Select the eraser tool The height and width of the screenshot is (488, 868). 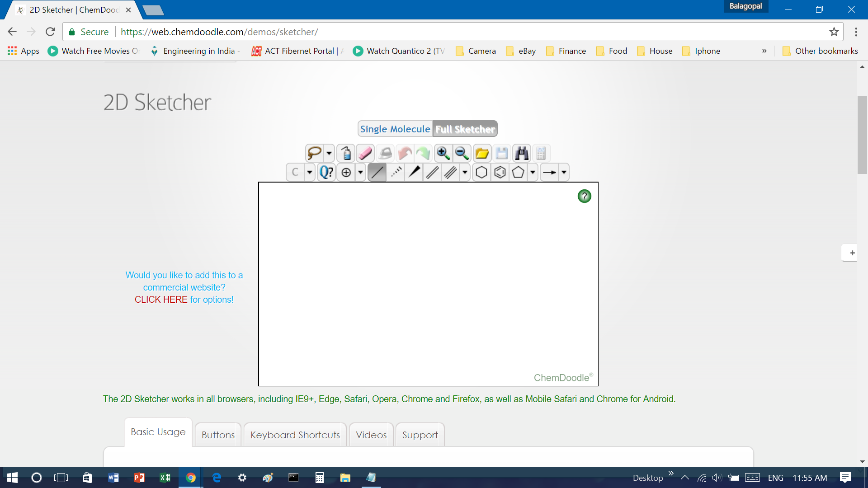[x=365, y=153]
